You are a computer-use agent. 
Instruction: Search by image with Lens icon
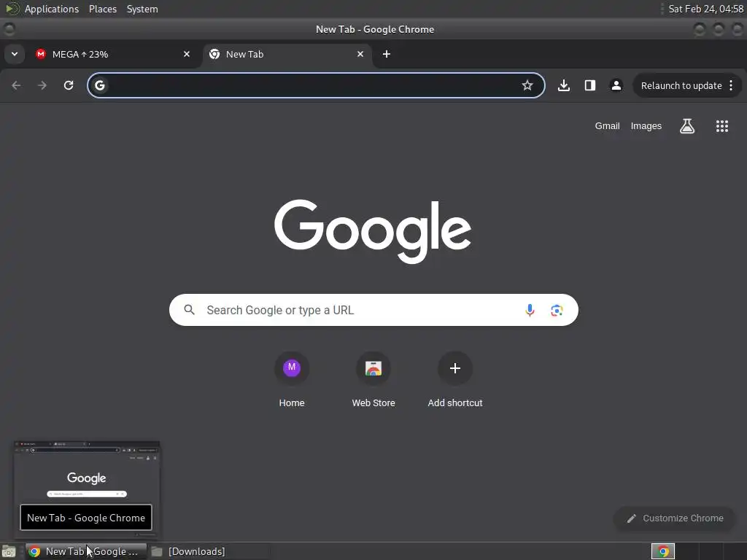coord(557,311)
